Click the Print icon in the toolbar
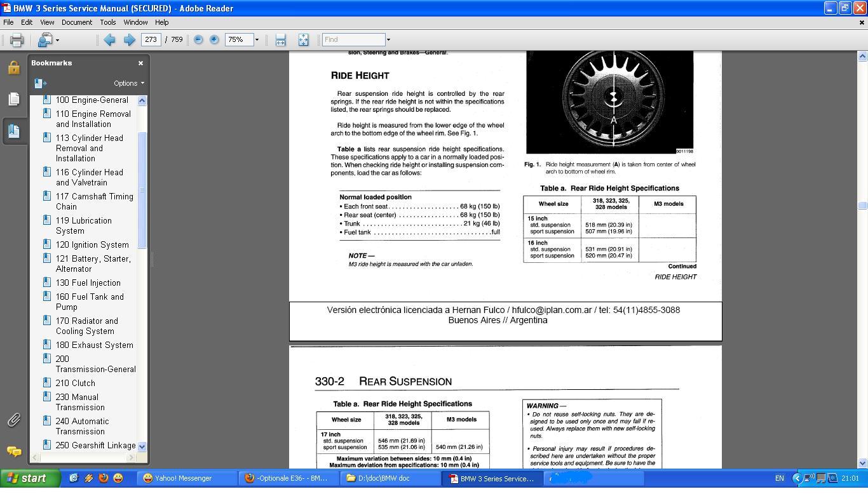Image resolution: width=868 pixels, height=494 pixels. pos(17,40)
